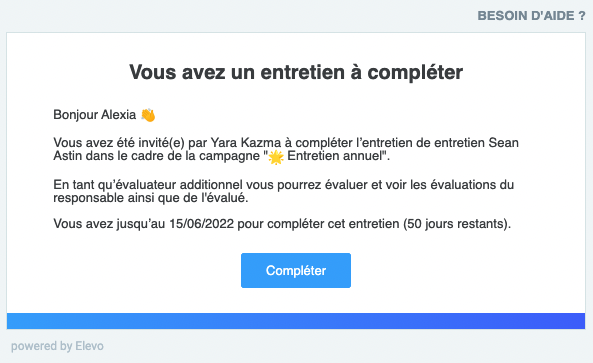Click the Bonjour Alexia greeting text

pos(95,115)
